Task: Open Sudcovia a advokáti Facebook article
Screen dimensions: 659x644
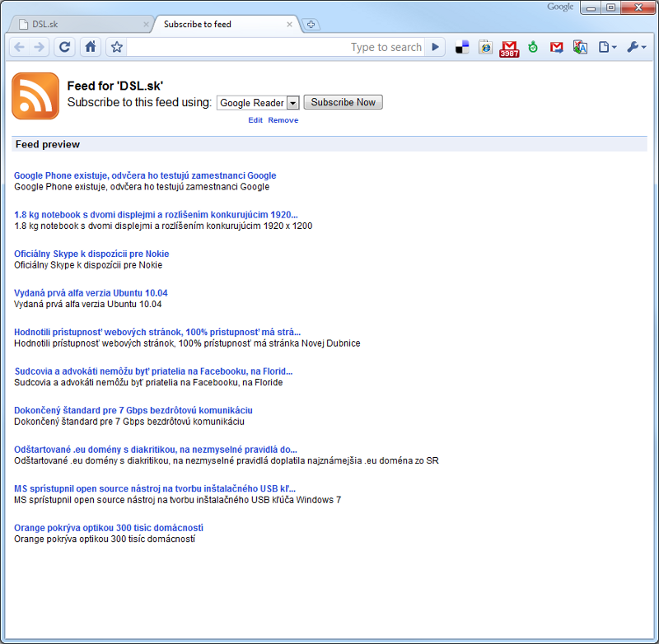Action: 153,371
